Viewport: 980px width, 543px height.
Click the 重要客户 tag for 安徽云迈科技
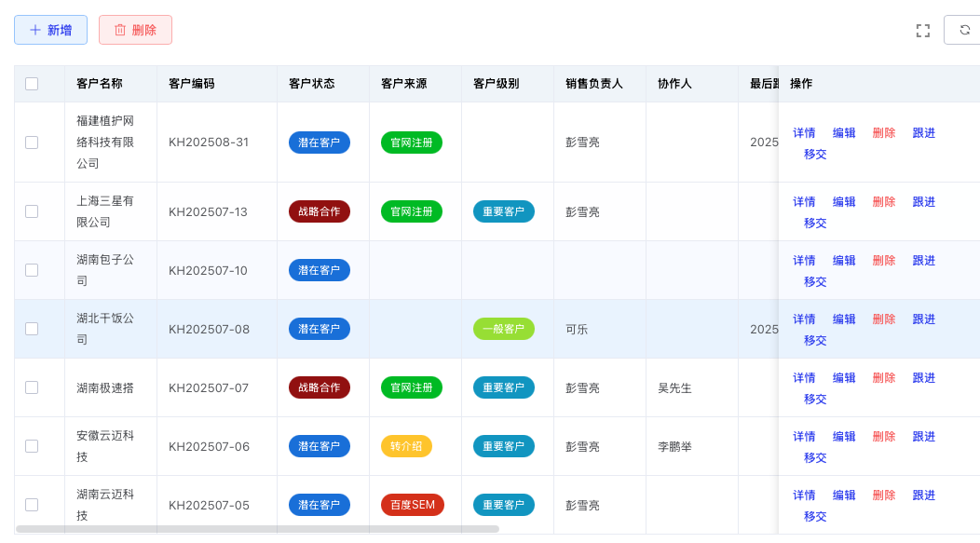click(504, 446)
